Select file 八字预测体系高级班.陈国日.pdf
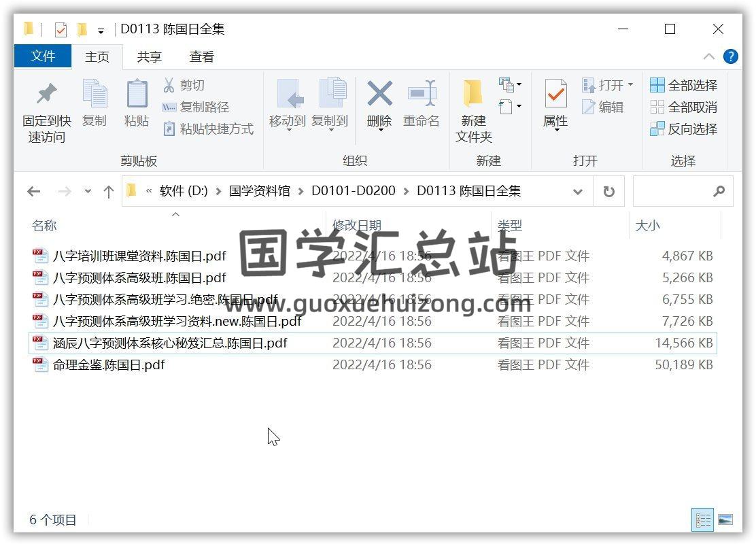This screenshot has height=546, width=756. tap(140, 277)
